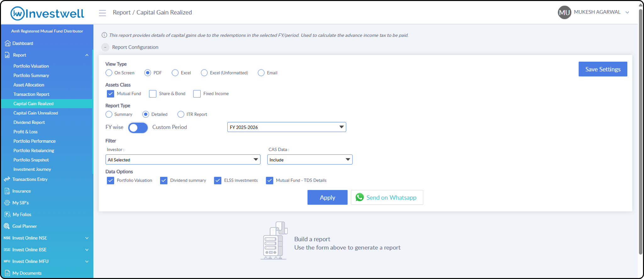Image resolution: width=644 pixels, height=279 pixels.
Task: Click the MU user avatar
Action: [x=564, y=13]
